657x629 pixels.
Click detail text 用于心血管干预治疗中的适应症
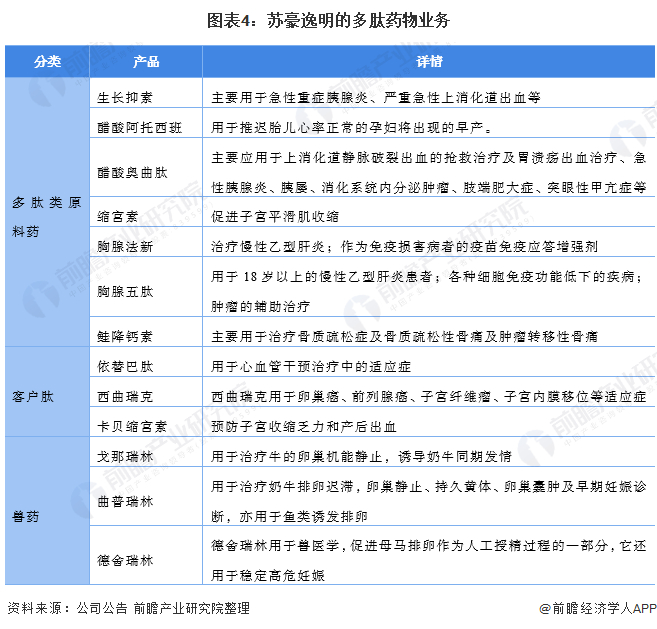[x=310, y=366]
